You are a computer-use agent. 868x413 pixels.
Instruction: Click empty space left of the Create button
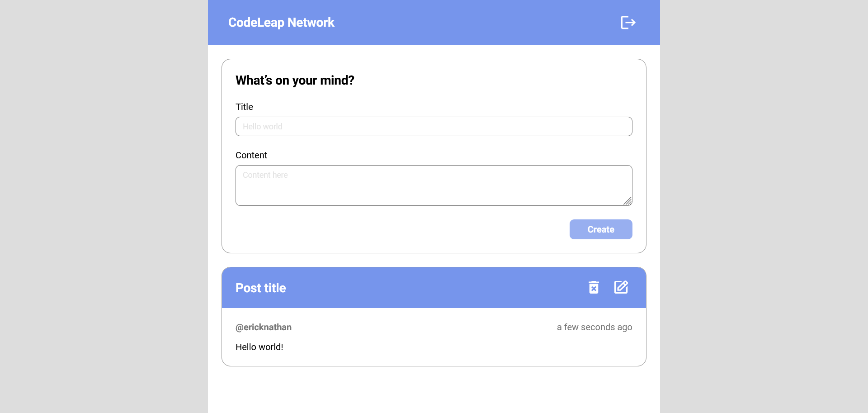[x=398, y=229]
